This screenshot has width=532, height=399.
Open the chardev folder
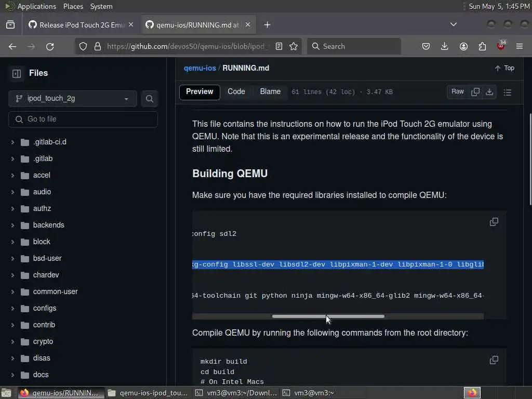point(46,275)
